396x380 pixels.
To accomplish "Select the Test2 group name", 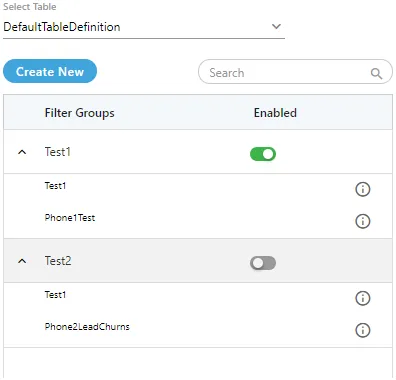I will click(x=58, y=261).
